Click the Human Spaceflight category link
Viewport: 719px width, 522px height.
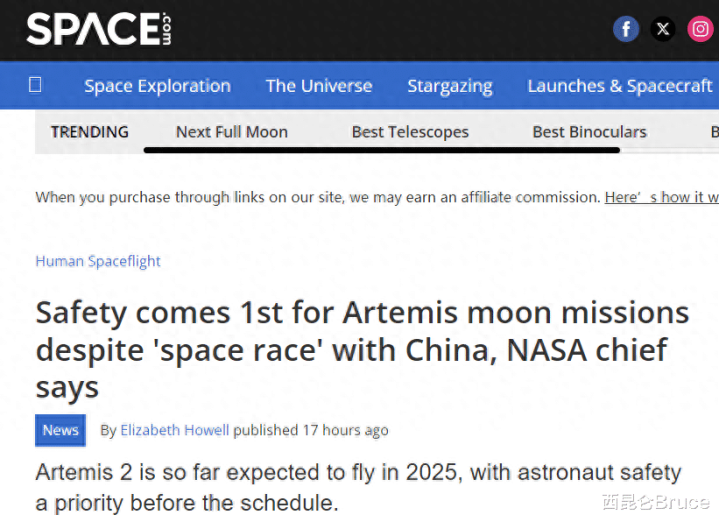point(98,261)
